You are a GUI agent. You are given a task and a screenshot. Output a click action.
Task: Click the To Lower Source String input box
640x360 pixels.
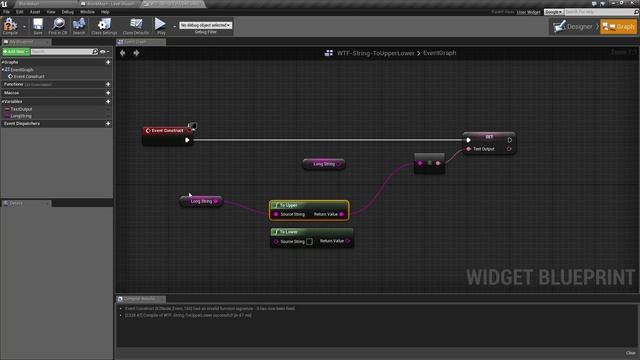pos(309,242)
